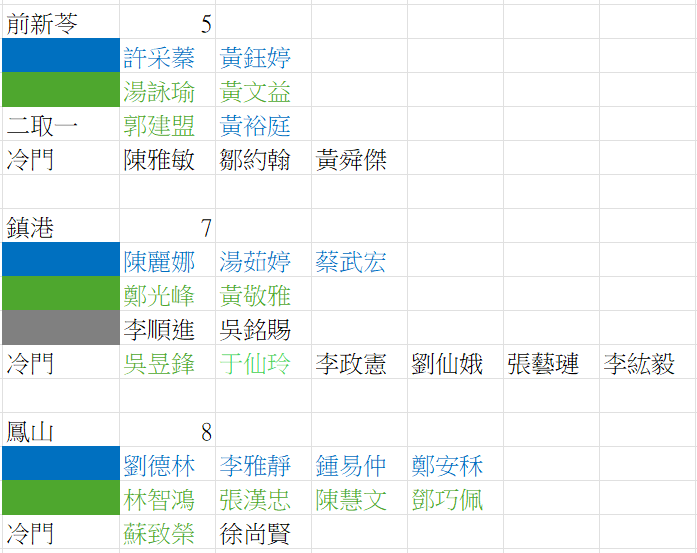Select the name 劉德林

159,466
